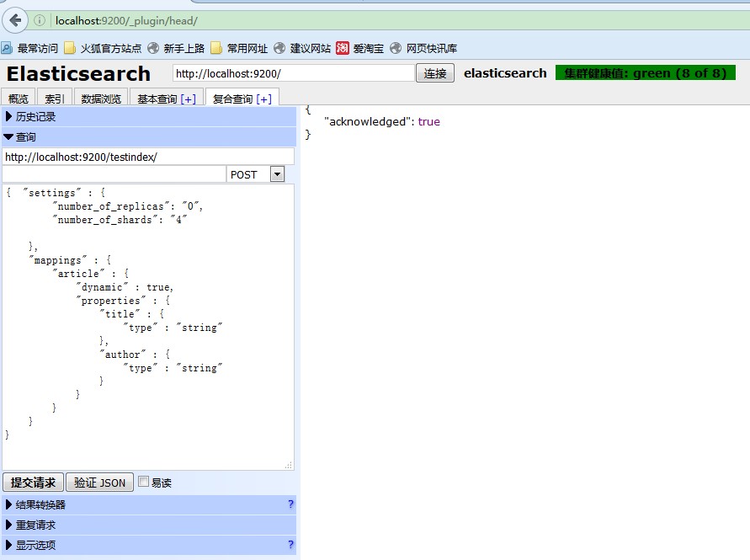Switch to the 数据浏览 tab
This screenshot has height=560, width=750.
(101, 99)
